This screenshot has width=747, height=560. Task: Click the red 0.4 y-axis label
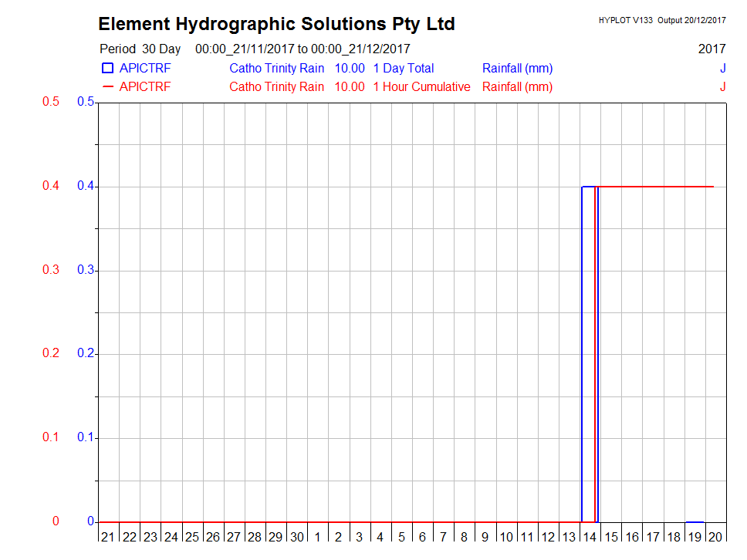point(50,186)
